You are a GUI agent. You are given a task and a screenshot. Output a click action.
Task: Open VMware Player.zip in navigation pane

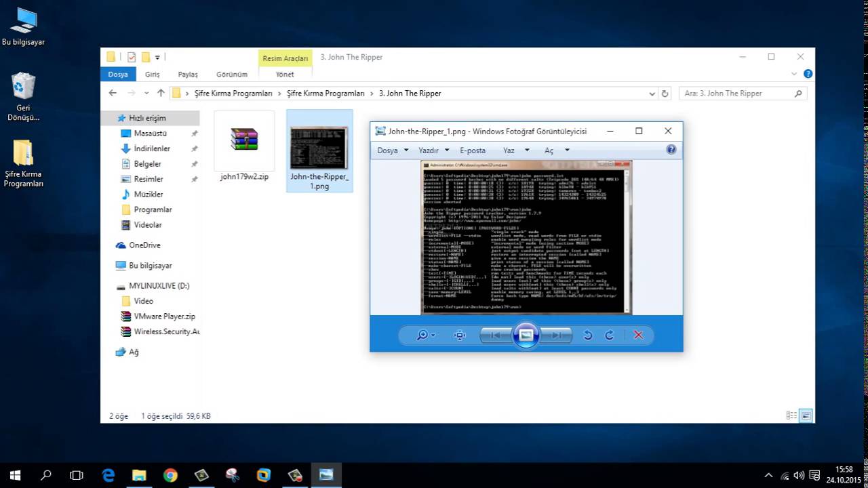164,317
